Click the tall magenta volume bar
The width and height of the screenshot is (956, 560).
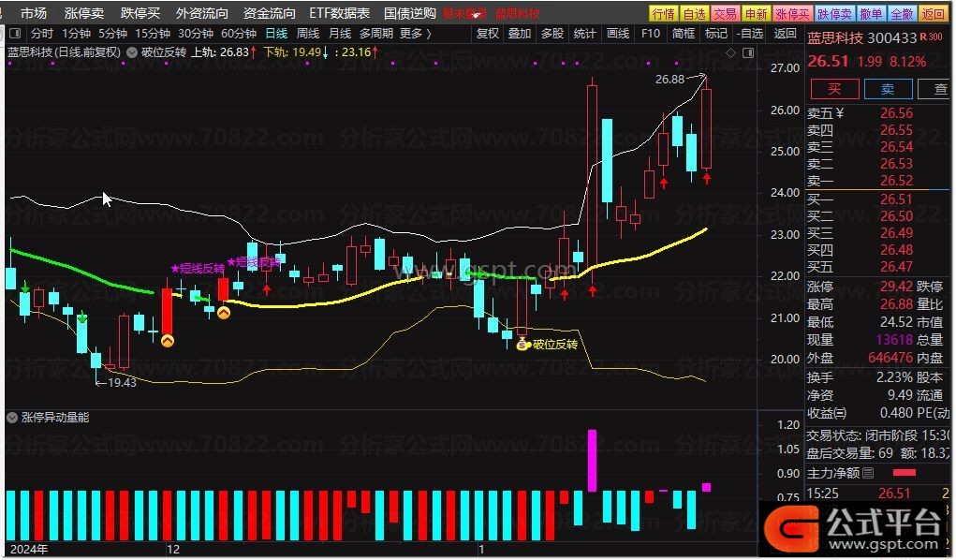coord(592,461)
